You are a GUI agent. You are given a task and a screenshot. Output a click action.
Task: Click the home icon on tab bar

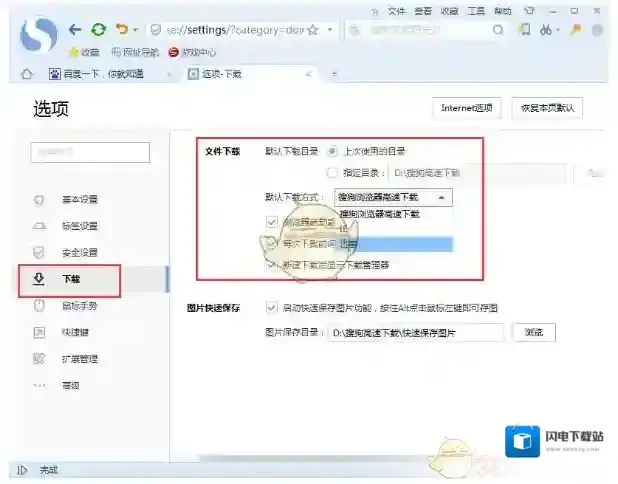(x=27, y=74)
